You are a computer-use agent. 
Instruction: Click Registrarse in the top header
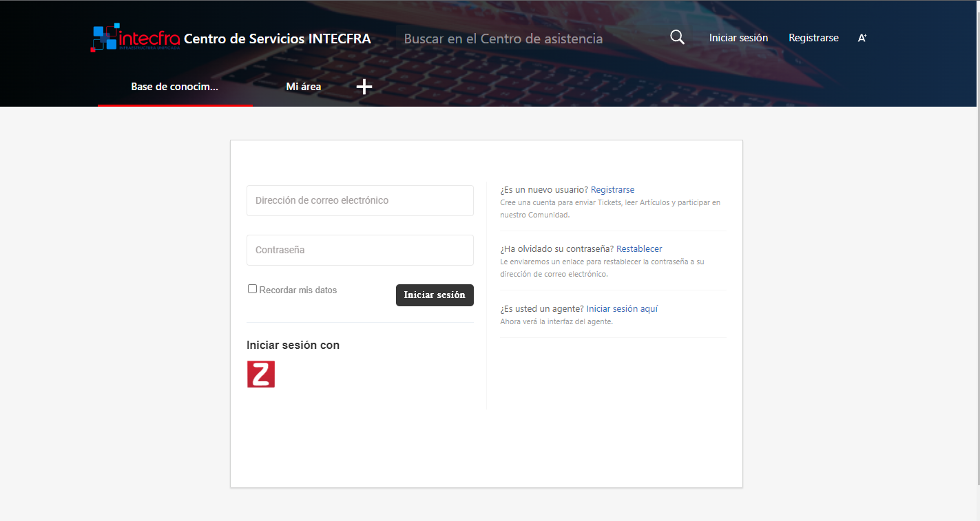[x=813, y=38]
